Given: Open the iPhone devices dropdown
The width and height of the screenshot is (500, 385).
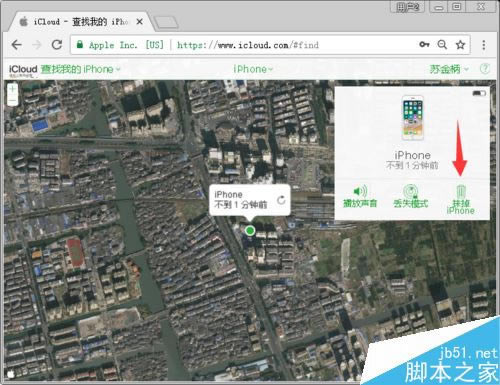Looking at the screenshot, I should click(253, 69).
